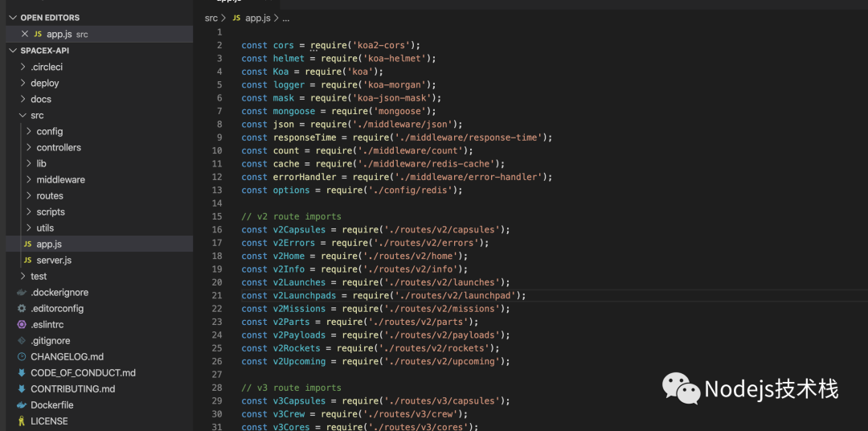Viewport: 868px width, 431px height.
Task: Click the '// v3 route imports' comment
Action: 291,388
